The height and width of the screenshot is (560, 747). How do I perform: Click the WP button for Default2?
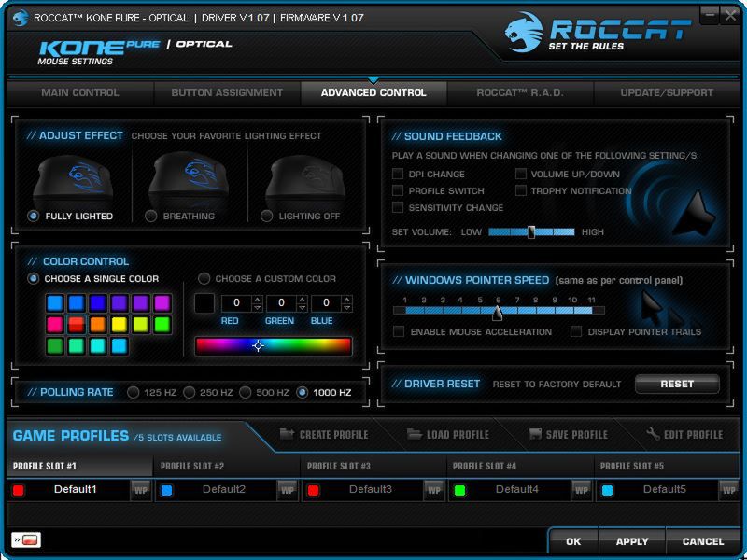[x=288, y=490]
